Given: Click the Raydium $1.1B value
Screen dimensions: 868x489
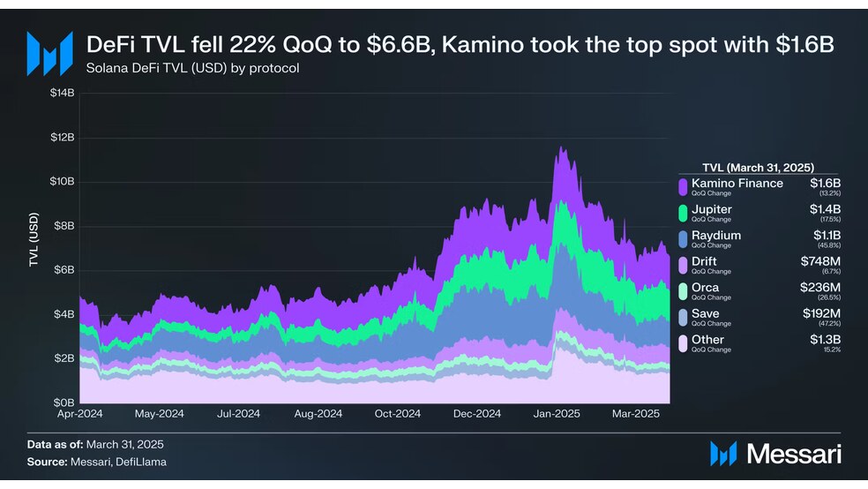Looking at the screenshot, I should (827, 236).
